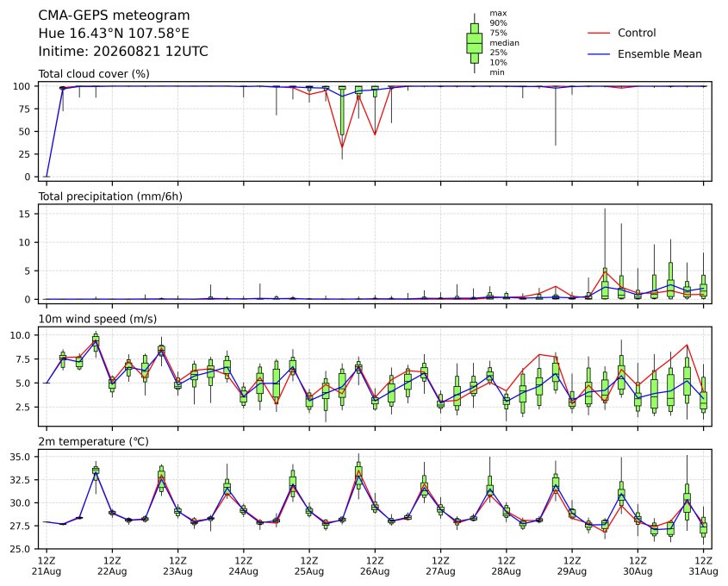
Task: Click the '10%' label in box-plot legend
Action: pyautogui.click(x=498, y=62)
